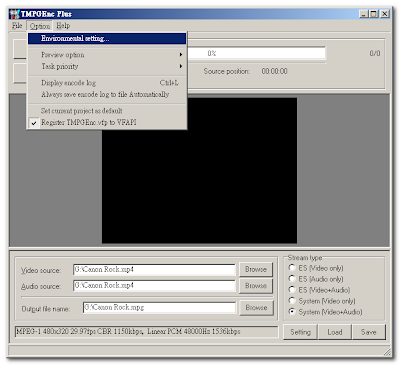Toggle Always save encode log to file Automatically
This screenshot has height=365, width=400.
(x=107, y=94)
